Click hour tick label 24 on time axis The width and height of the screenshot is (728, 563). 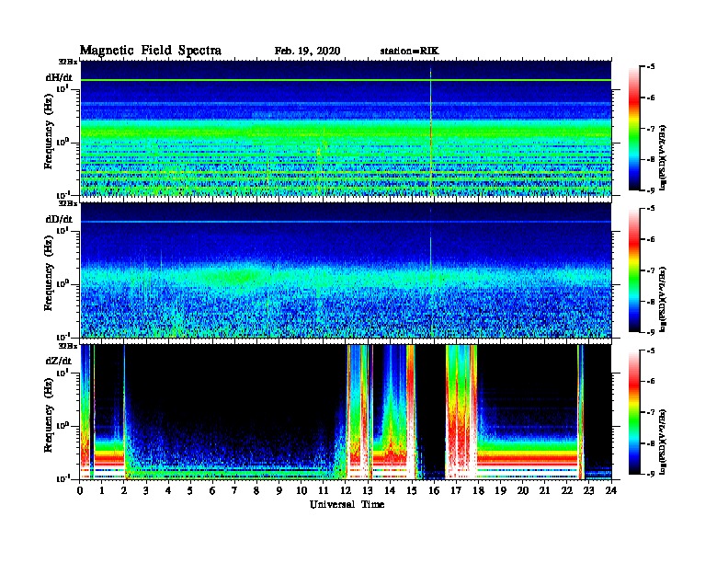pos(611,491)
